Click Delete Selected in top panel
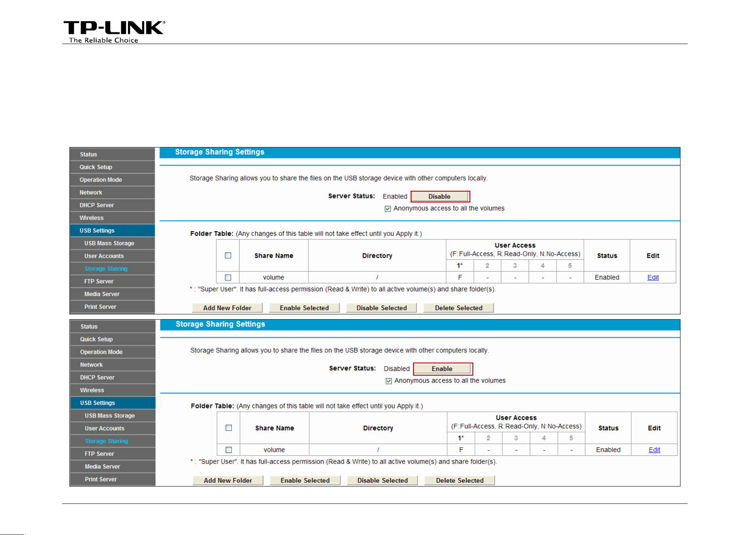The image size is (756, 535). click(459, 308)
